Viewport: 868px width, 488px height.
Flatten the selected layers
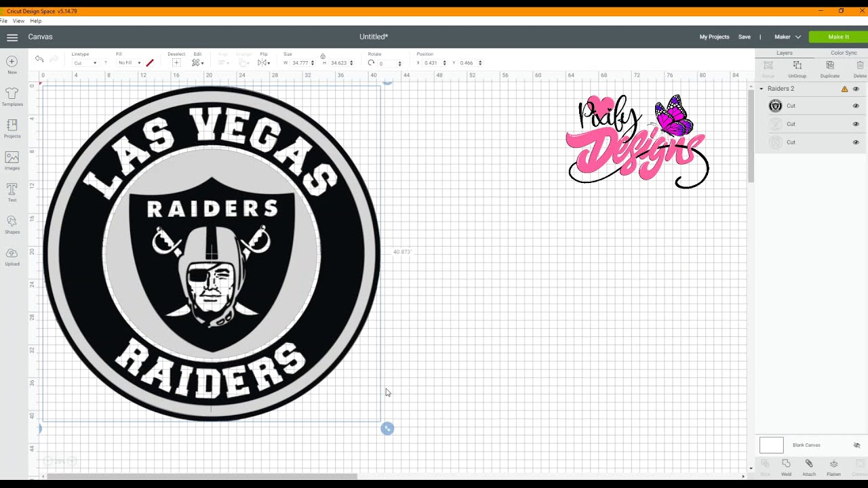(x=833, y=468)
